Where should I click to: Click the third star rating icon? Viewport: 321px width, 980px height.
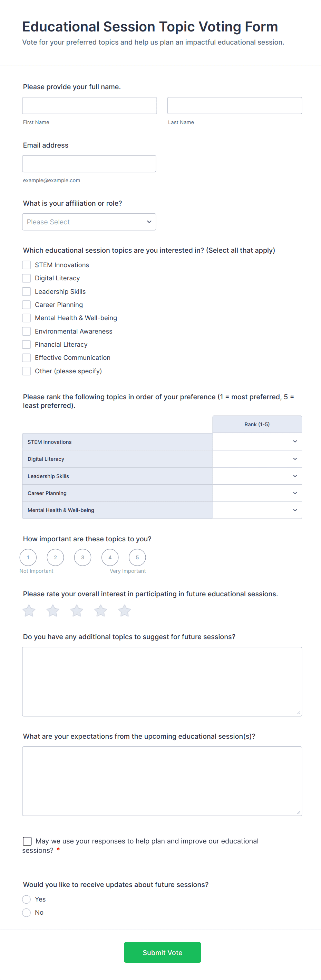tap(77, 610)
